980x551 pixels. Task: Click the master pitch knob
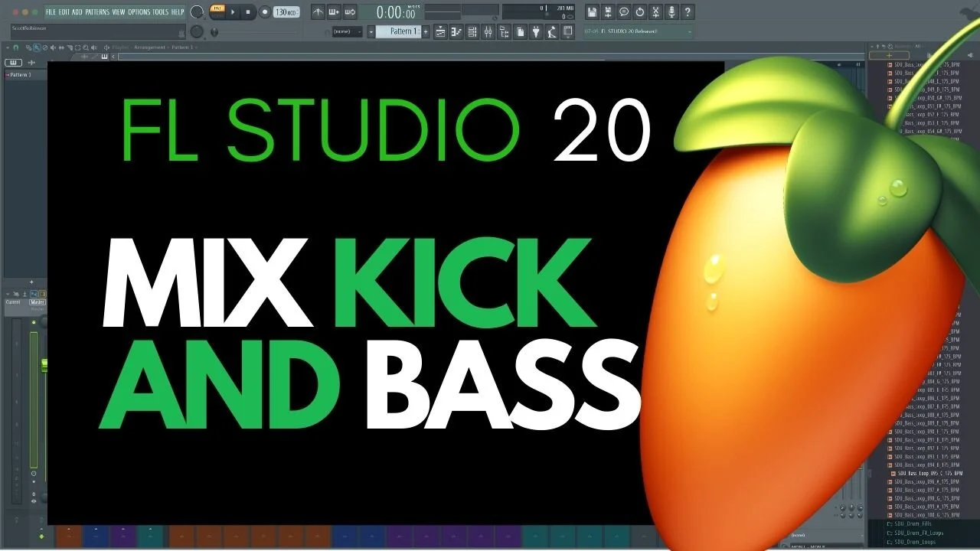coord(196,31)
